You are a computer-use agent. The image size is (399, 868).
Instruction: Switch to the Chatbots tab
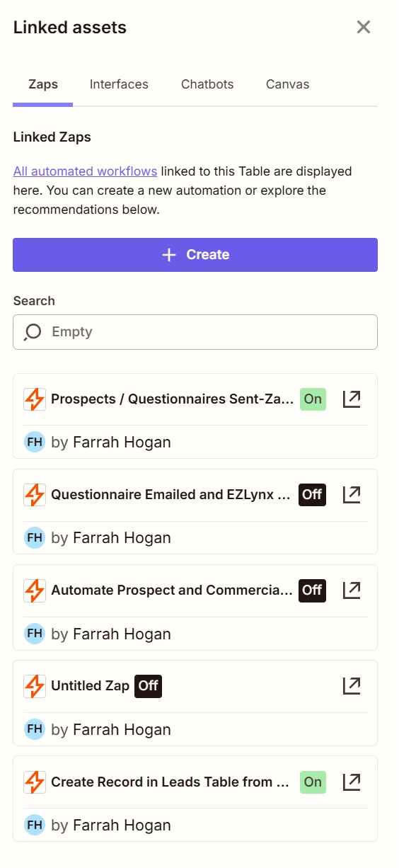[207, 84]
